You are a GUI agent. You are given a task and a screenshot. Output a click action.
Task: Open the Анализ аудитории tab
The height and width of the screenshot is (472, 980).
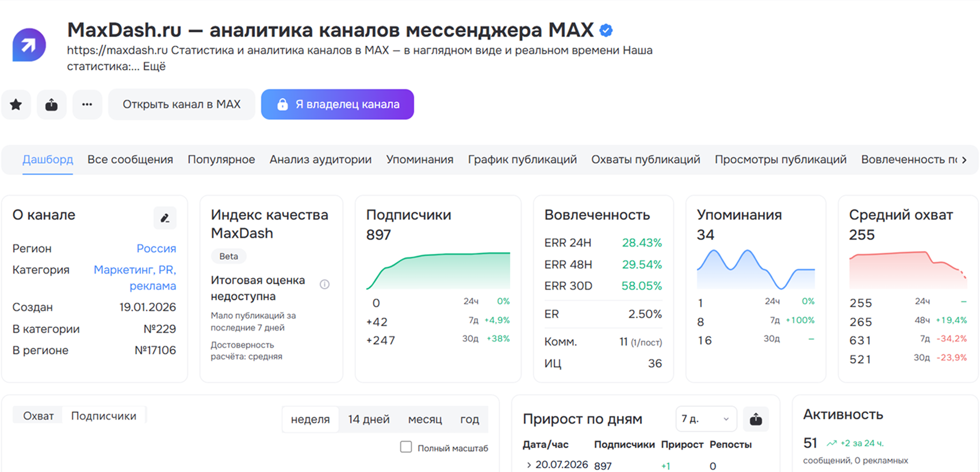click(320, 159)
